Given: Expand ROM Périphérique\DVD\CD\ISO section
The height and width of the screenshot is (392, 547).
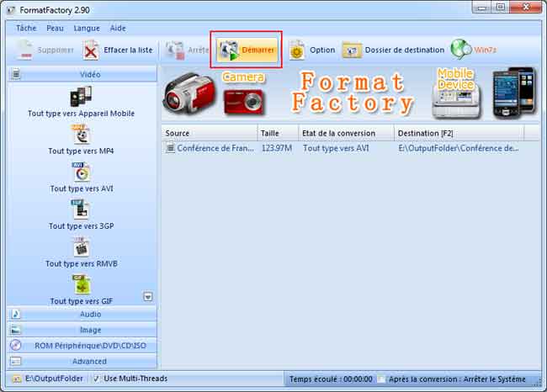Looking at the screenshot, I should 82,346.
